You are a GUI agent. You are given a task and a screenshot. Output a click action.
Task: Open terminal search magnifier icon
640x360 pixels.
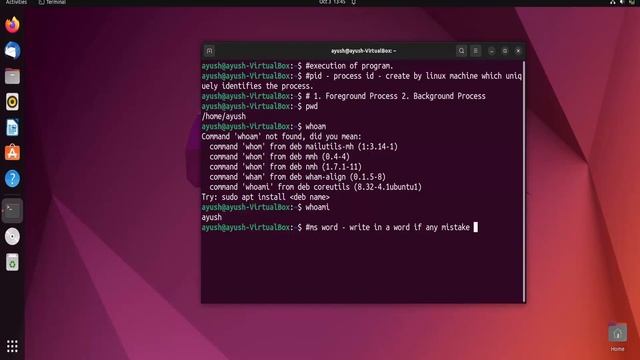(461, 51)
